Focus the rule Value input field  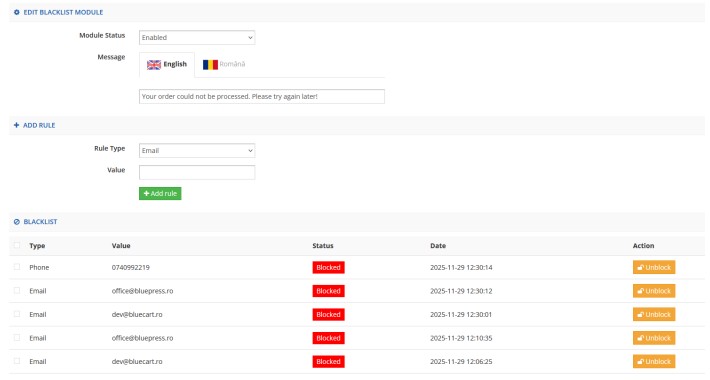[197, 172]
